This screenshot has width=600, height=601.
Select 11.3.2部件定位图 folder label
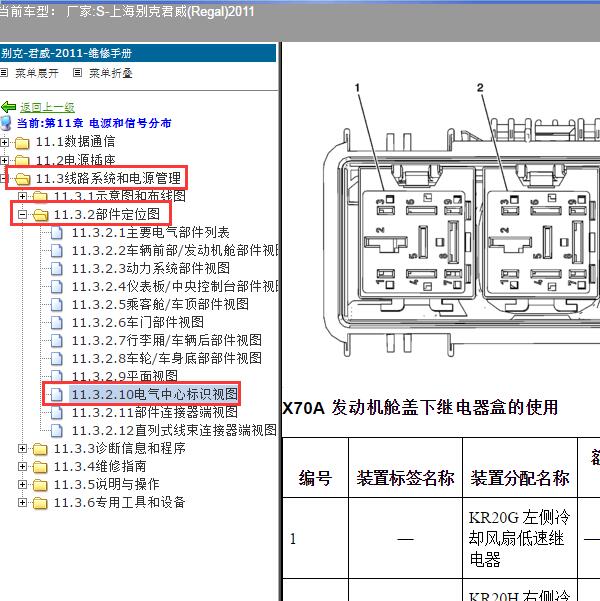click(x=107, y=214)
